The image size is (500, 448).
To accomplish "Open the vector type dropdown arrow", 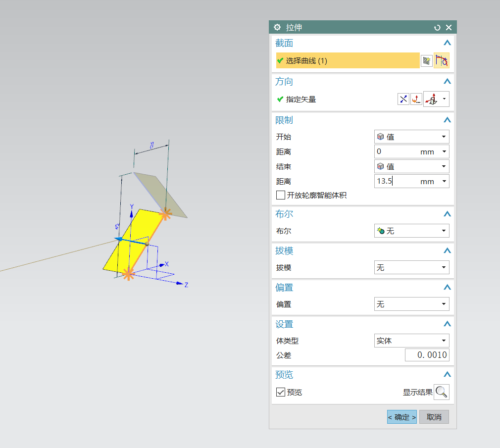I will point(444,99).
